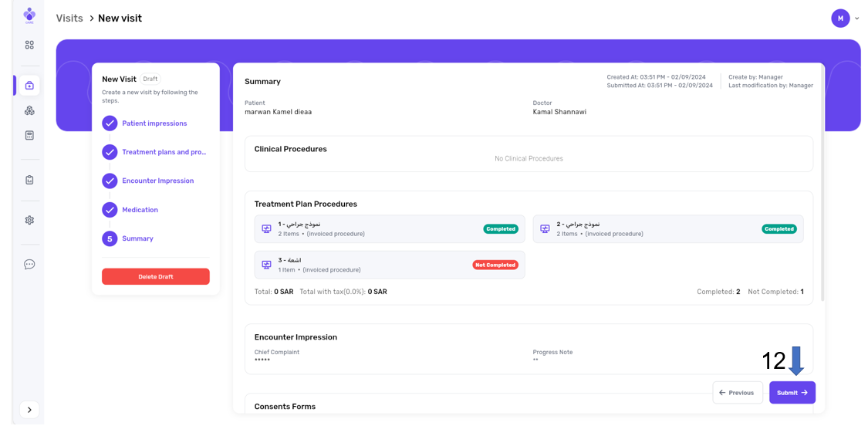This screenshot has height=436, width=868.
Task: Click the visits medical bag sidebar icon
Action: click(x=29, y=86)
